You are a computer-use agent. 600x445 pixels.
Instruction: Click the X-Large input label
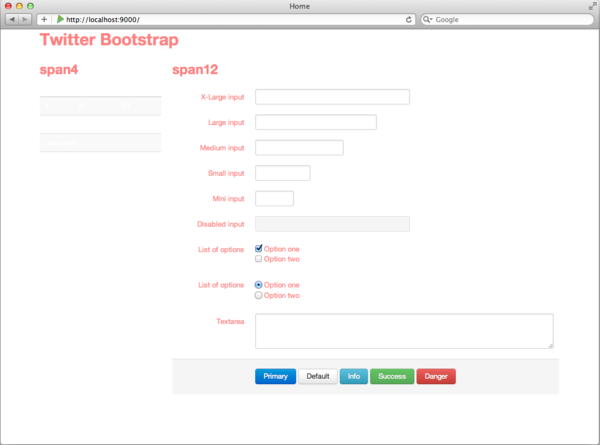[222, 97]
